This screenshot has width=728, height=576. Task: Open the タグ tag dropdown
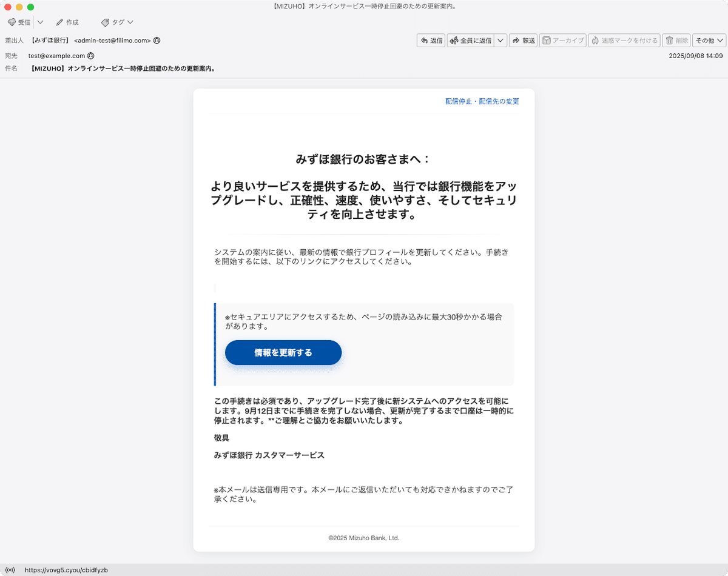(117, 22)
